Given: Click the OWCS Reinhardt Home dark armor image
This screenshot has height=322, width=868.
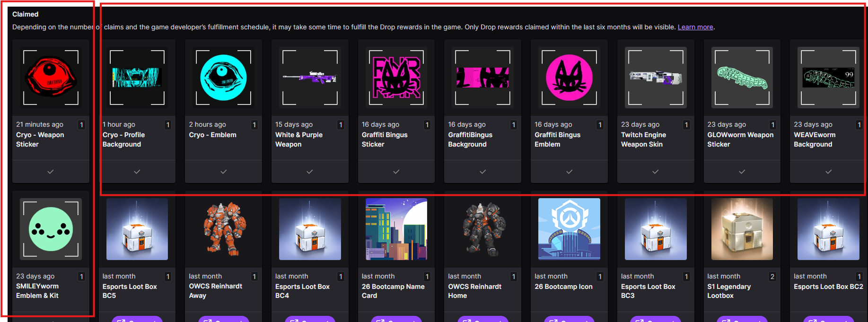Looking at the screenshot, I should (x=482, y=229).
